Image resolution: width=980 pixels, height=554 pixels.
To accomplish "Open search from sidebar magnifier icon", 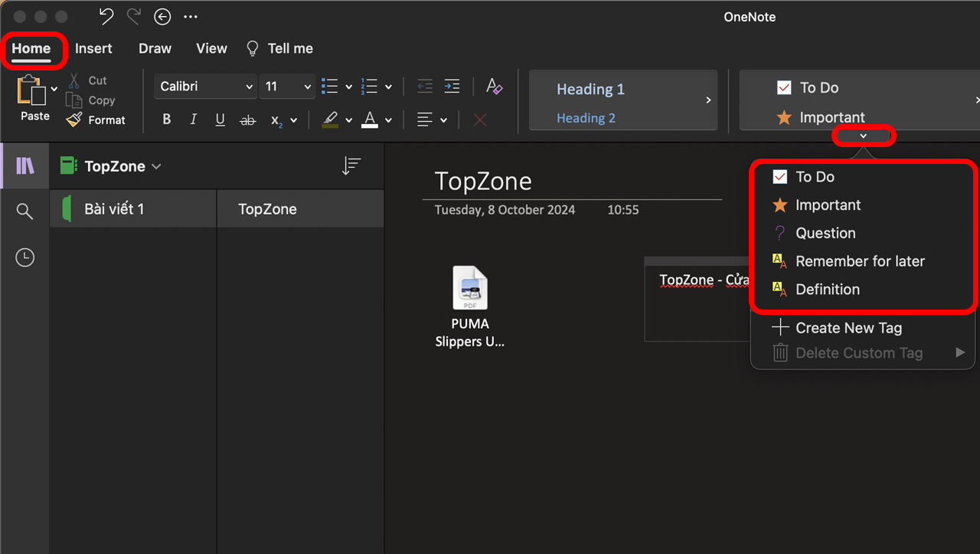I will 24,212.
